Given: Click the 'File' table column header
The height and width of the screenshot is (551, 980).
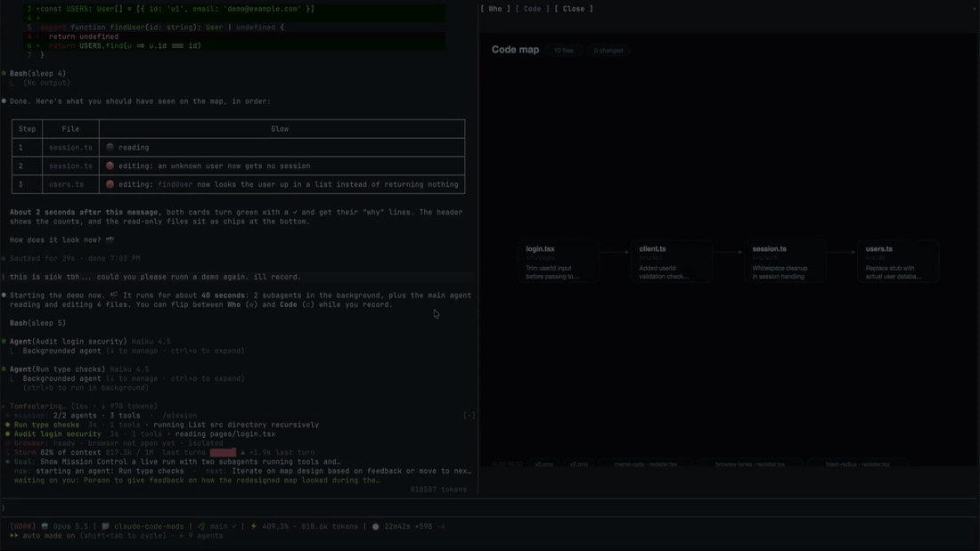Looking at the screenshot, I should [70, 129].
